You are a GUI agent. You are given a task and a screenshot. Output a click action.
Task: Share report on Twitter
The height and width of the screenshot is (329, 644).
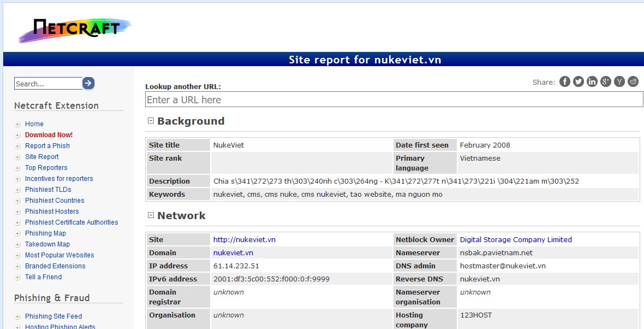(x=579, y=81)
